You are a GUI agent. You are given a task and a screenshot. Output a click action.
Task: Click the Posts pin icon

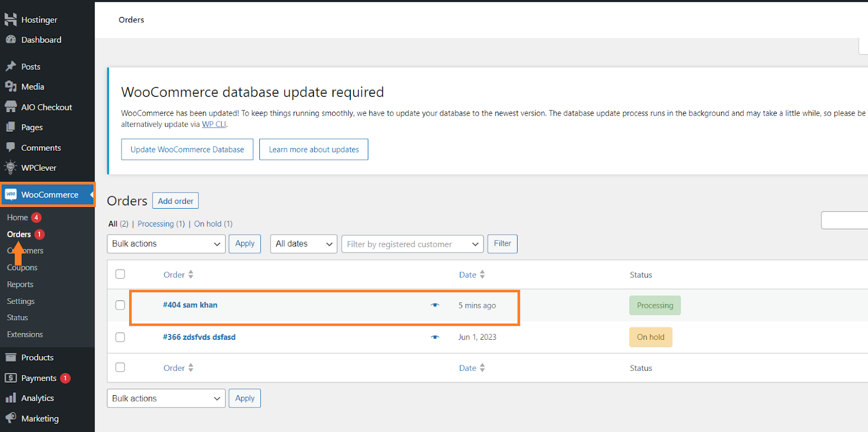pyautogui.click(x=10, y=66)
